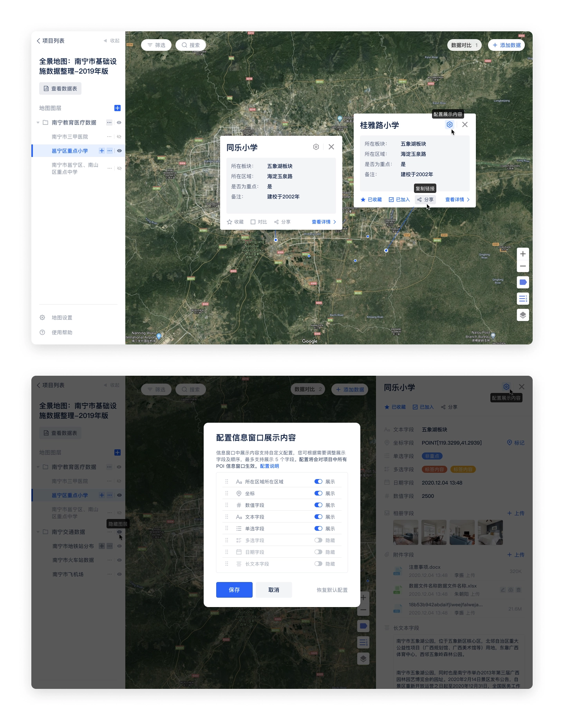Select the 南宁市三甲医院 layer

[70, 137]
